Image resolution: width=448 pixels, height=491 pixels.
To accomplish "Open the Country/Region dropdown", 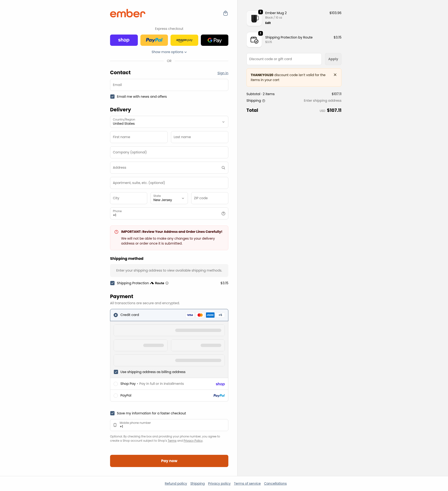I will tap(169, 122).
